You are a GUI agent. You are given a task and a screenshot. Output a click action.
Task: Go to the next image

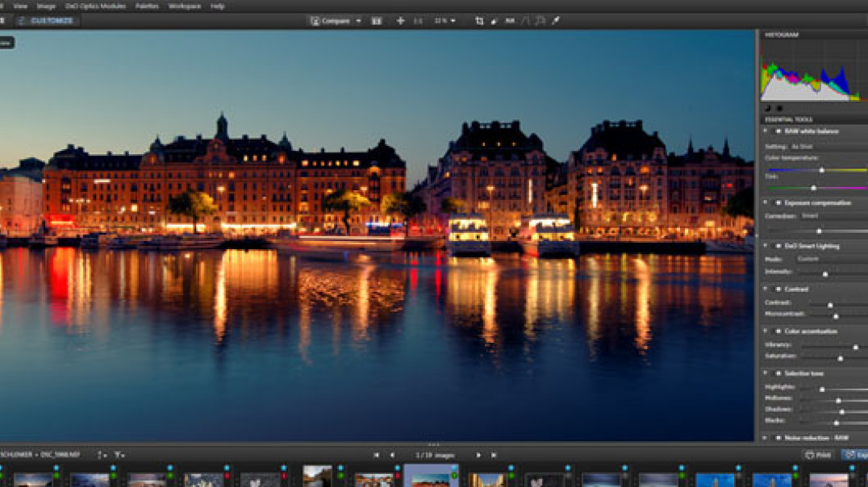point(478,455)
